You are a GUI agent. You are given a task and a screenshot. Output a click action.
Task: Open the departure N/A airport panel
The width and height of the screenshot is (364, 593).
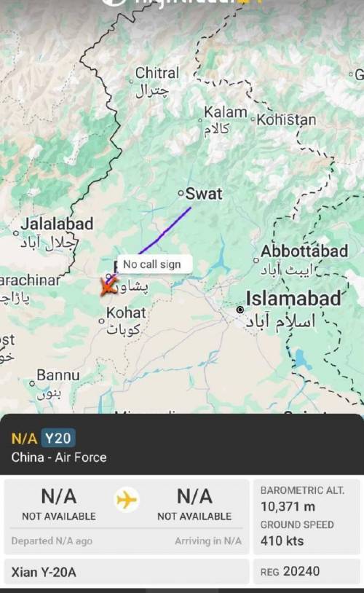click(x=58, y=503)
